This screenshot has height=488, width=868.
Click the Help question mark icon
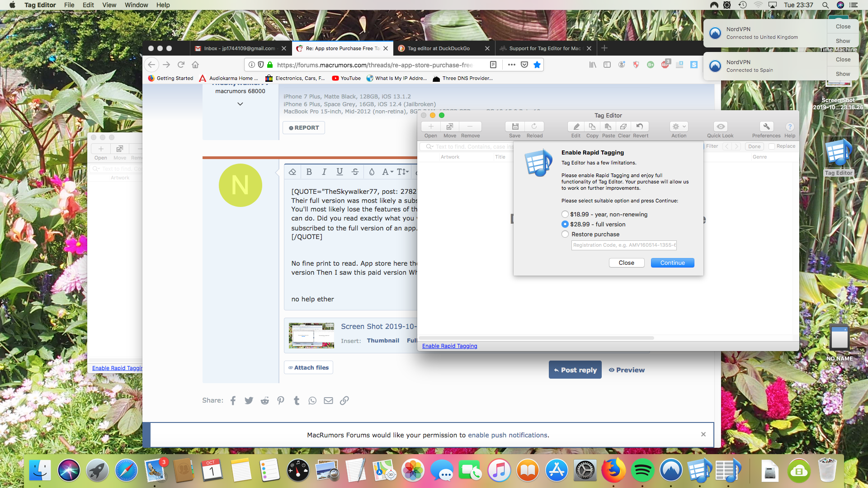(790, 127)
